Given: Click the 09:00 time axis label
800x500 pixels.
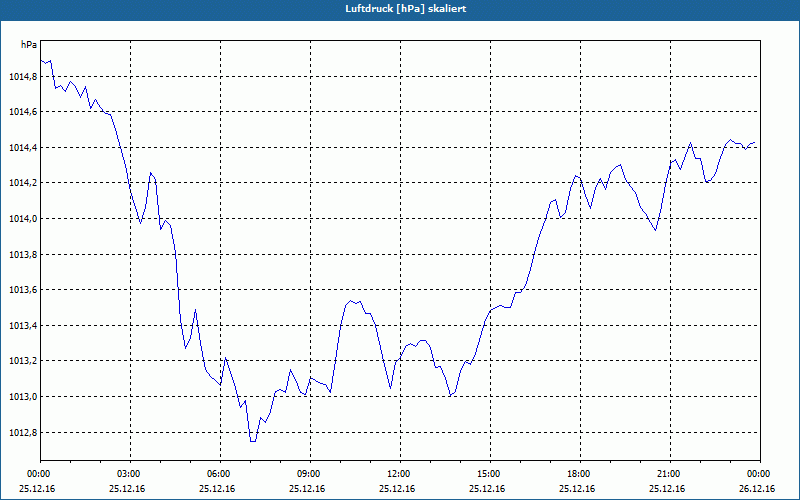Looking at the screenshot, I should 310,474.
